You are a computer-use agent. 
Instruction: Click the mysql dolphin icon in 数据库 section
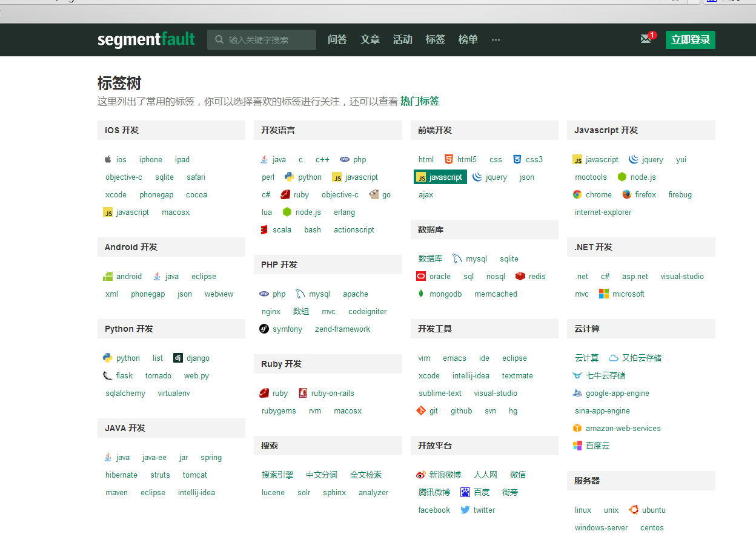click(457, 258)
